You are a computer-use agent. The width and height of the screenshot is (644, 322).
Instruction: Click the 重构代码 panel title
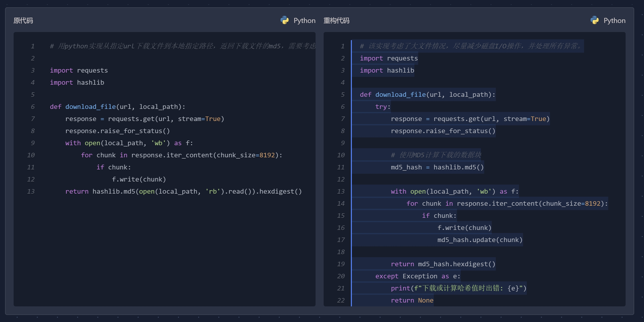point(336,20)
